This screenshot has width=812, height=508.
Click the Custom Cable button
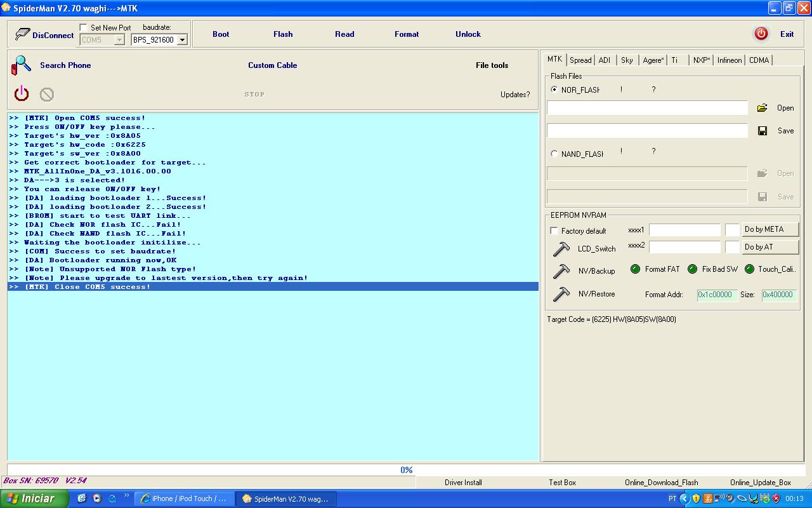tap(273, 65)
